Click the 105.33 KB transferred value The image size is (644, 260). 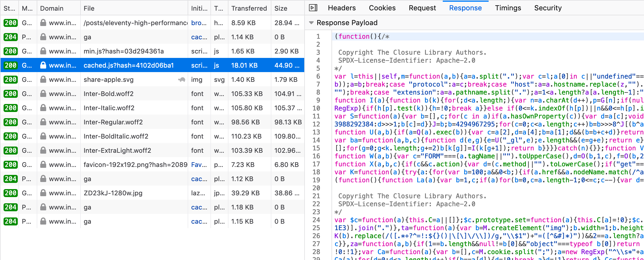[247, 94]
